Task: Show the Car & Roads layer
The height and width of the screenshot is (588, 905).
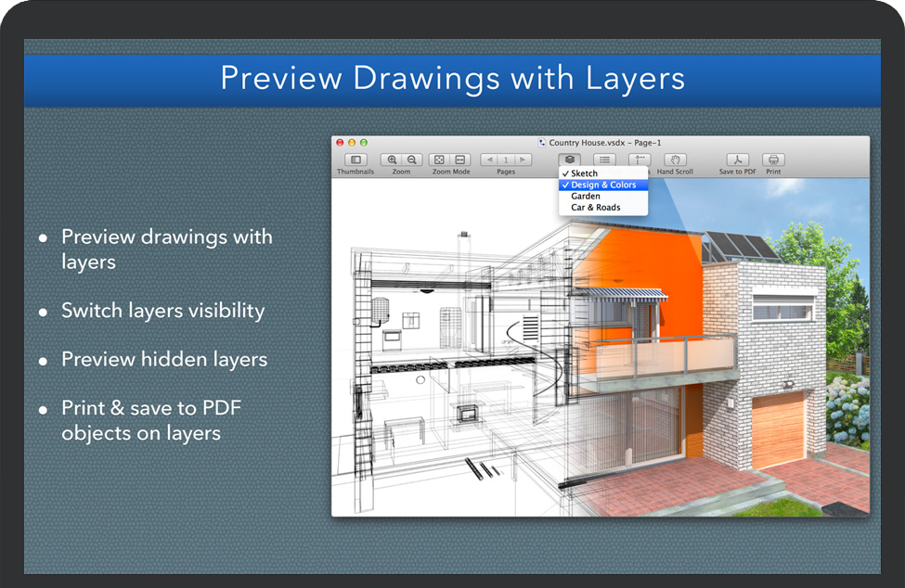Action: (x=596, y=208)
